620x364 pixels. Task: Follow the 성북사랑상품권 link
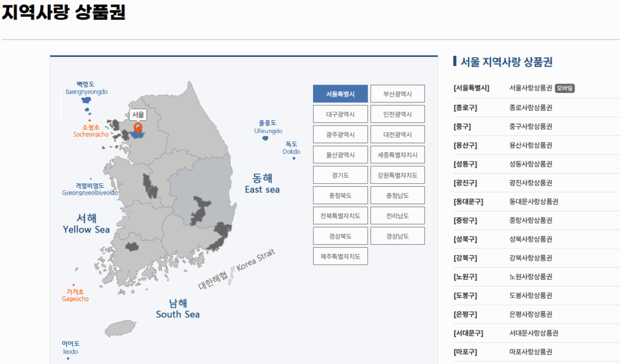530,239
